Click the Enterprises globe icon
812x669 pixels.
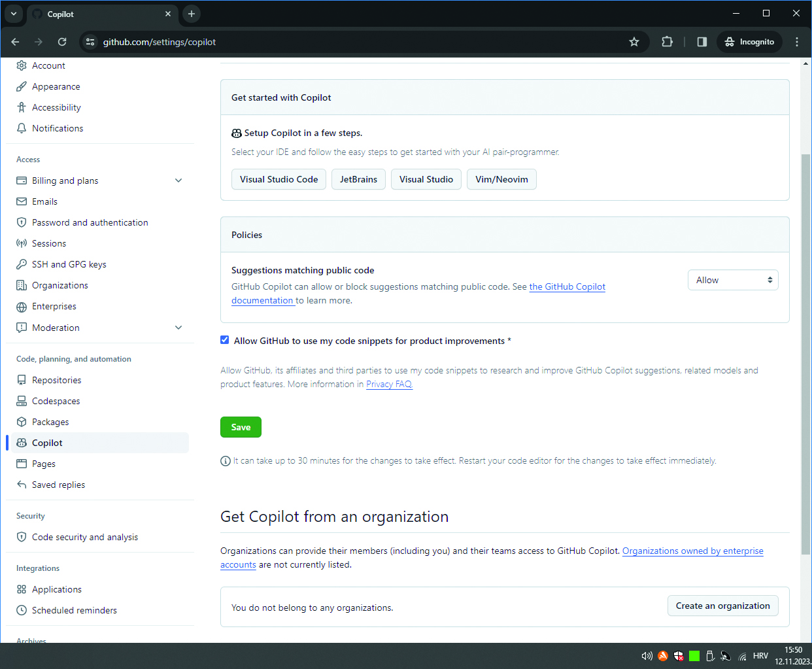coord(22,306)
